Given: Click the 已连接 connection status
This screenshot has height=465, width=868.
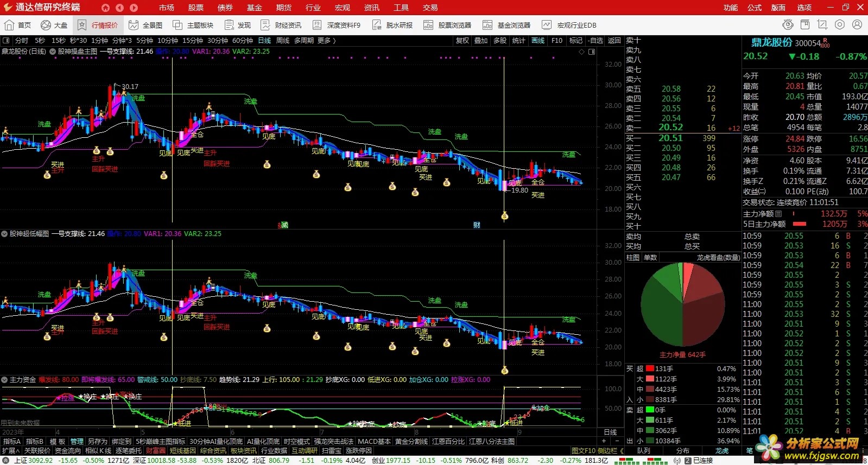Looking at the screenshot, I should point(703,461).
